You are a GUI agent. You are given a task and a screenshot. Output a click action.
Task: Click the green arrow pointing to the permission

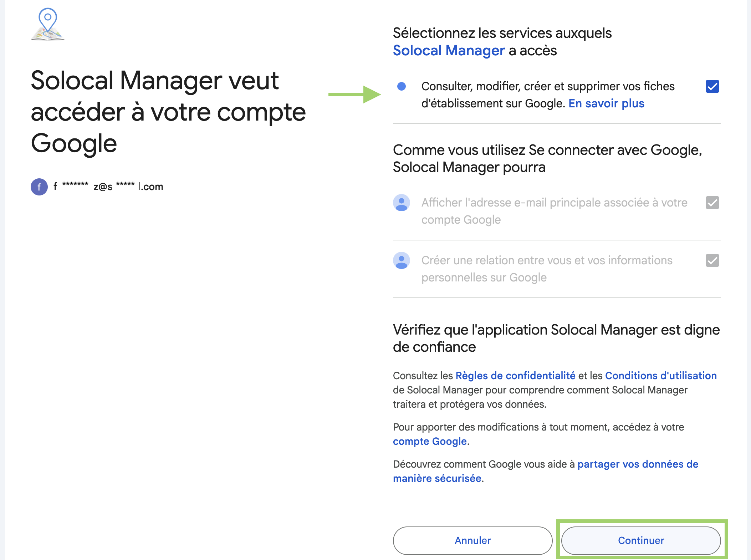coord(354,95)
